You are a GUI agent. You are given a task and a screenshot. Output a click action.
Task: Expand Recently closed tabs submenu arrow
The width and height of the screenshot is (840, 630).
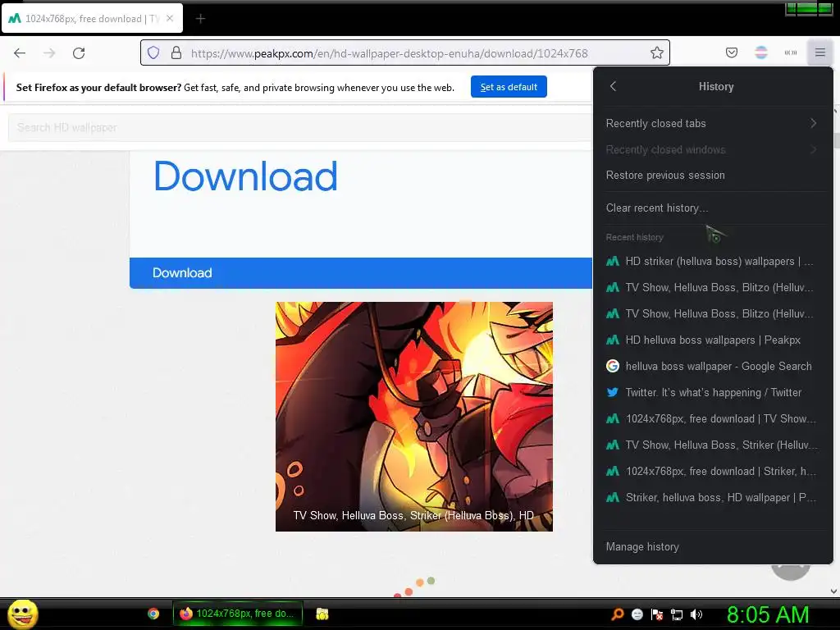coord(813,123)
